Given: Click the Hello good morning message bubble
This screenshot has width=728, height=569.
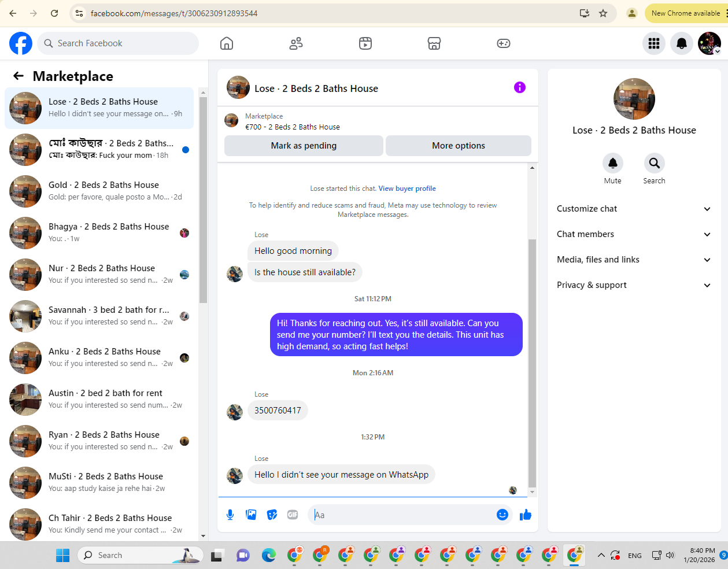Looking at the screenshot, I should (x=293, y=251).
